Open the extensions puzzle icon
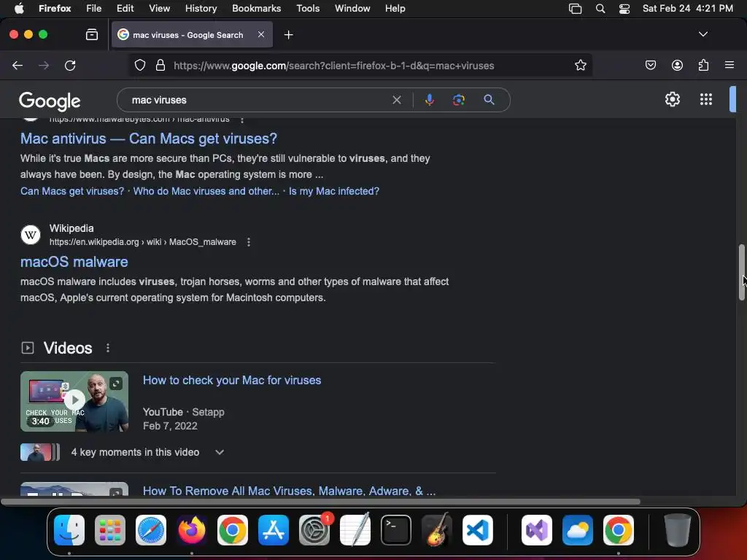This screenshot has width=747, height=560. point(703,65)
